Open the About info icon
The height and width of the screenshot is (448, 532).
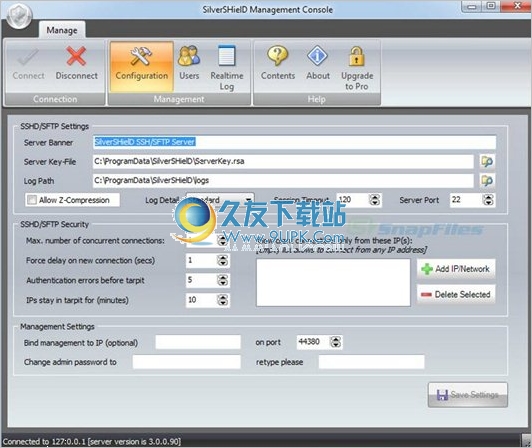pyautogui.click(x=318, y=56)
